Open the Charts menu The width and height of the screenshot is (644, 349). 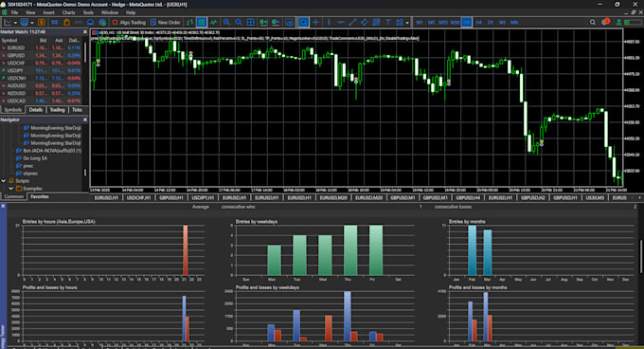[x=68, y=12]
